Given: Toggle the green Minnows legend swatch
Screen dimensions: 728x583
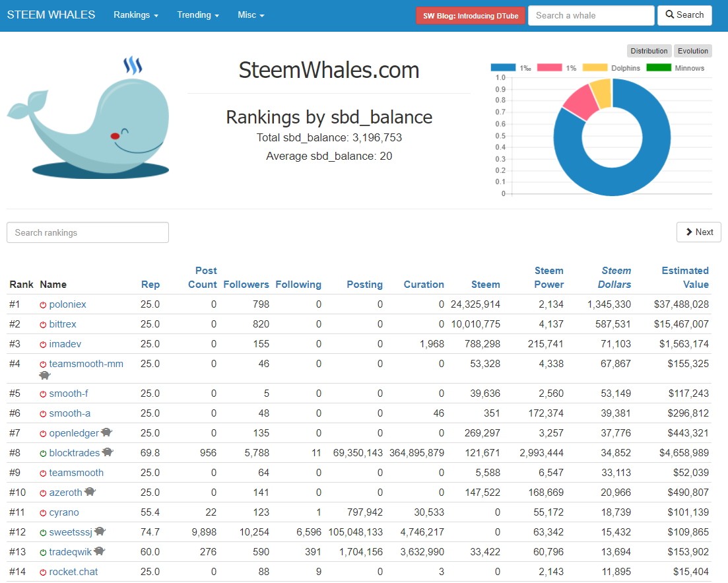Looking at the screenshot, I should point(658,68).
